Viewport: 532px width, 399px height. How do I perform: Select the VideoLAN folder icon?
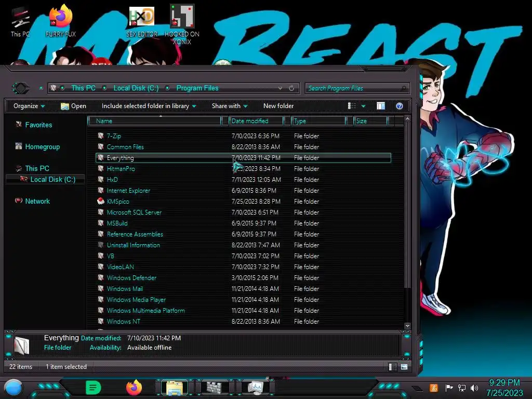pos(100,267)
